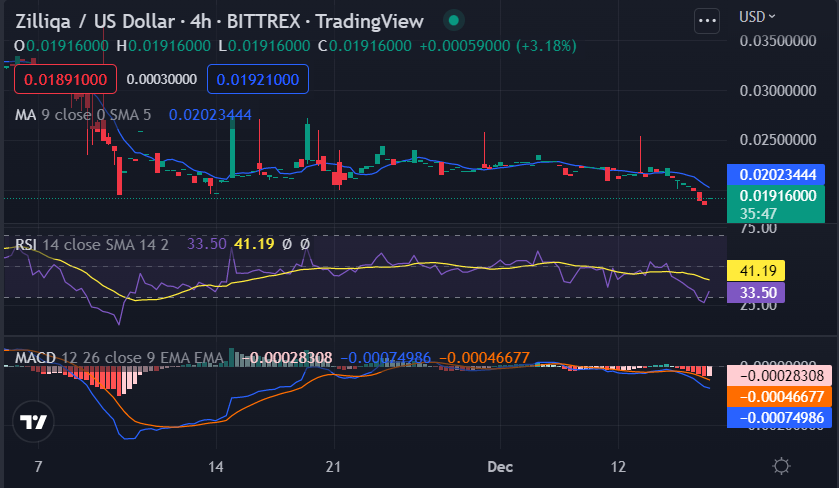Click the TradingView logo badge

(x=33, y=422)
